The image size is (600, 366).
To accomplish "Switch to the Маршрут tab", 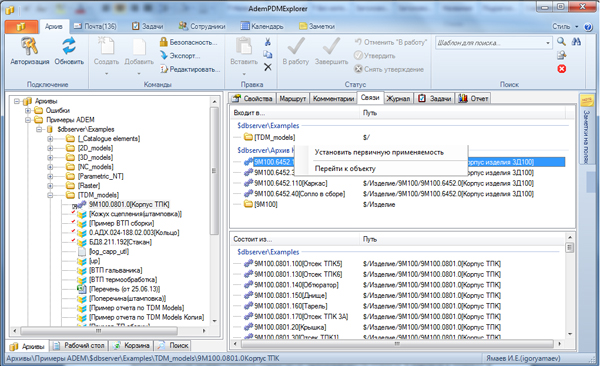I will tap(293, 99).
